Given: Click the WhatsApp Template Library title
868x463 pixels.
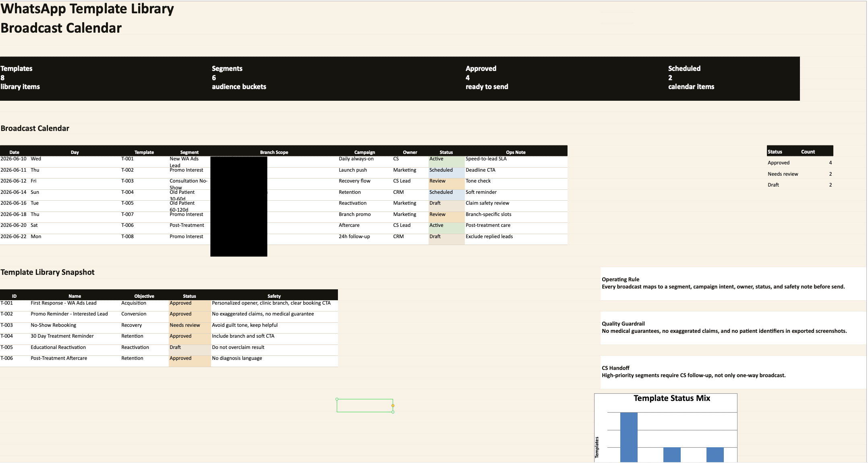Looking at the screenshot, I should coord(87,9).
